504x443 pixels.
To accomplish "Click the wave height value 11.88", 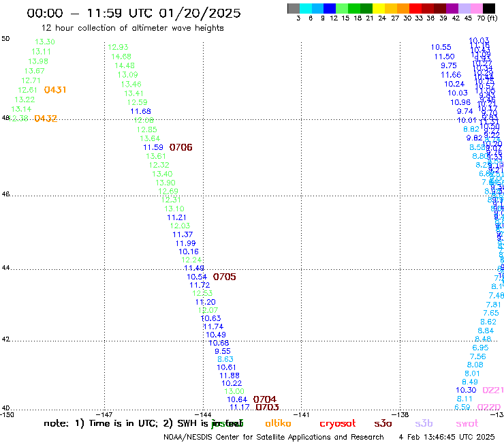I will [x=229, y=376].
